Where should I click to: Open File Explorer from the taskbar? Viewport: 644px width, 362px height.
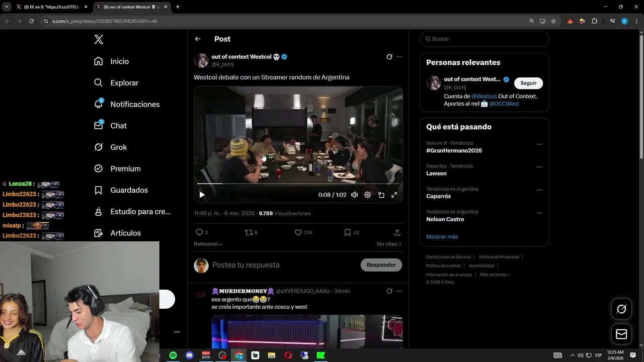(272, 355)
